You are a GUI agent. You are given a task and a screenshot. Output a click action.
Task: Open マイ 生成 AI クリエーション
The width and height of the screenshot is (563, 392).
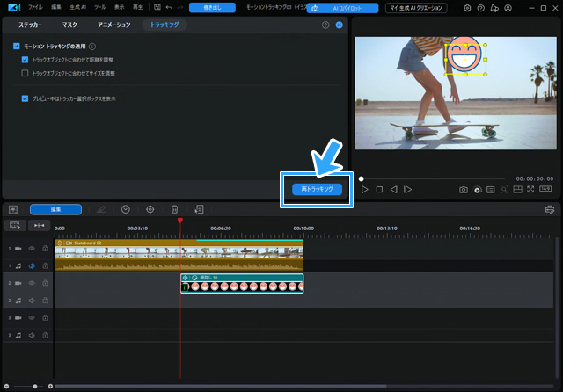pyautogui.click(x=416, y=8)
